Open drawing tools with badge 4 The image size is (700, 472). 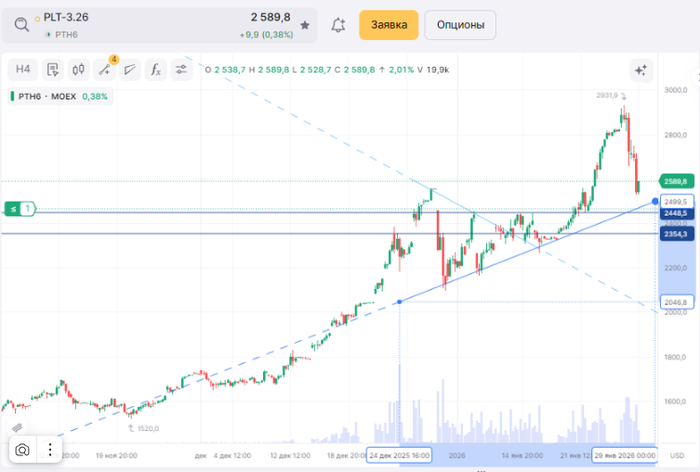tap(105, 69)
